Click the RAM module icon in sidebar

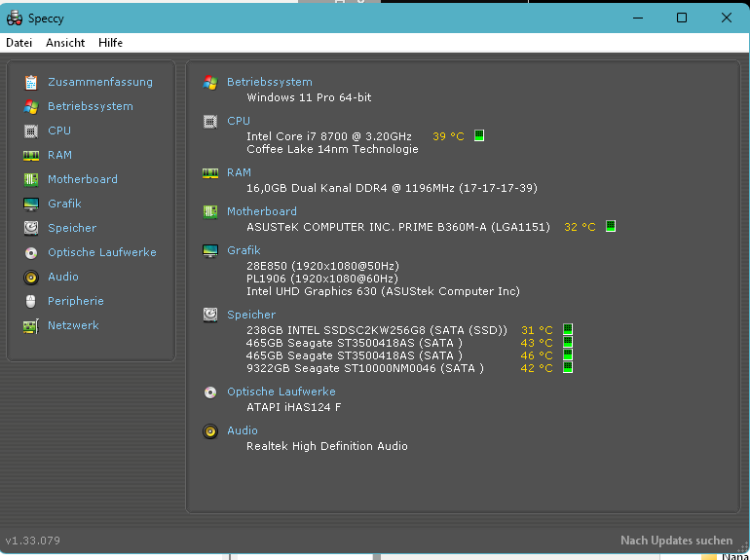[x=31, y=156]
